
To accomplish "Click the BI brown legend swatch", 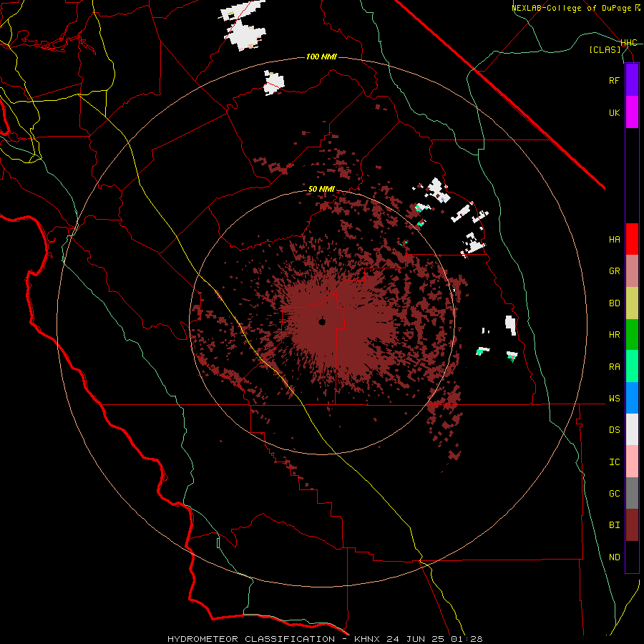I will [632, 525].
